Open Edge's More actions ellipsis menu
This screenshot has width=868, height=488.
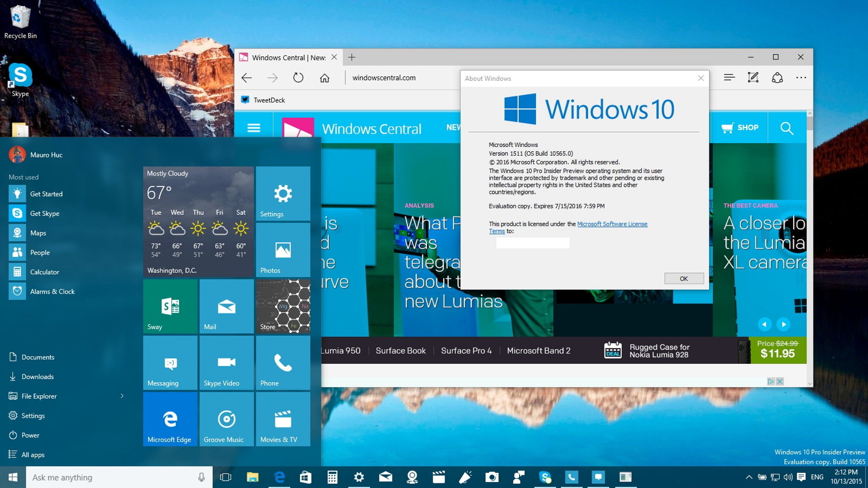coord(801,78)
